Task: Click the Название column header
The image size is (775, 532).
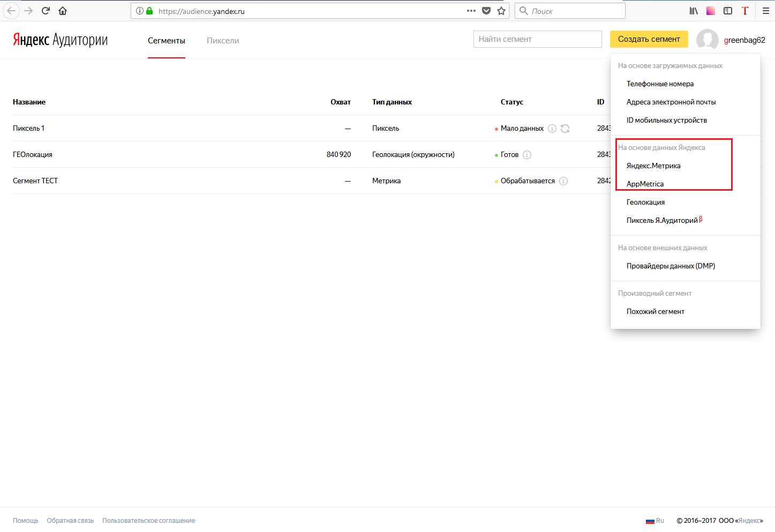Action: tap(29, 102)
